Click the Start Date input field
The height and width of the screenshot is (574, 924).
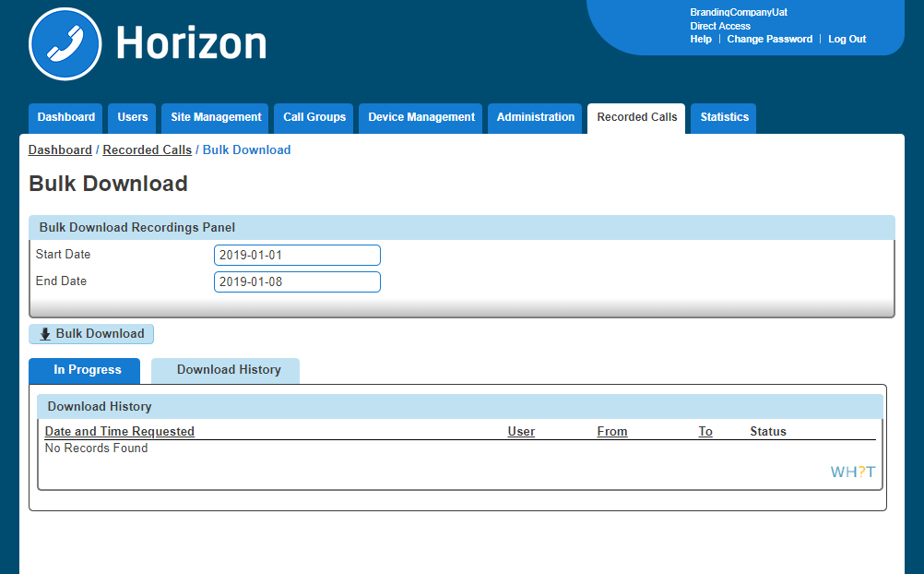click(x=297, y=256)
